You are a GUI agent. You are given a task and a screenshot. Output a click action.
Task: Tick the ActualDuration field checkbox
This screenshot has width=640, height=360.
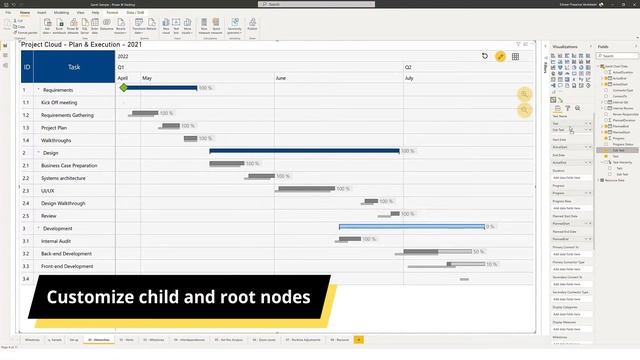606,72
